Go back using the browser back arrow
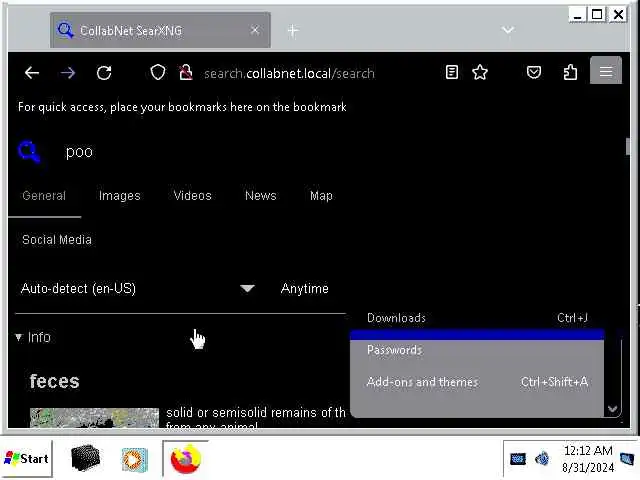 (x=32, y=73)
